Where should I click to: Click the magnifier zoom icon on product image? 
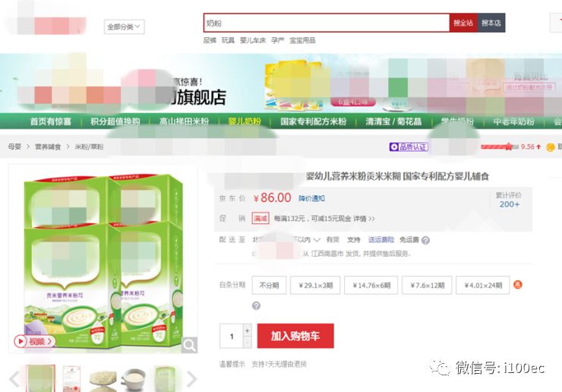[189, 345]
